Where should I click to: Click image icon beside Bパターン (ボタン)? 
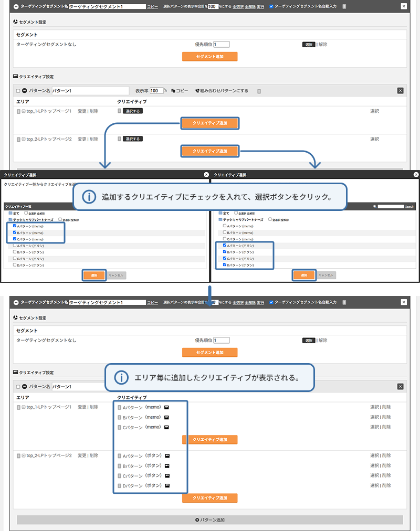coord(167,466)
